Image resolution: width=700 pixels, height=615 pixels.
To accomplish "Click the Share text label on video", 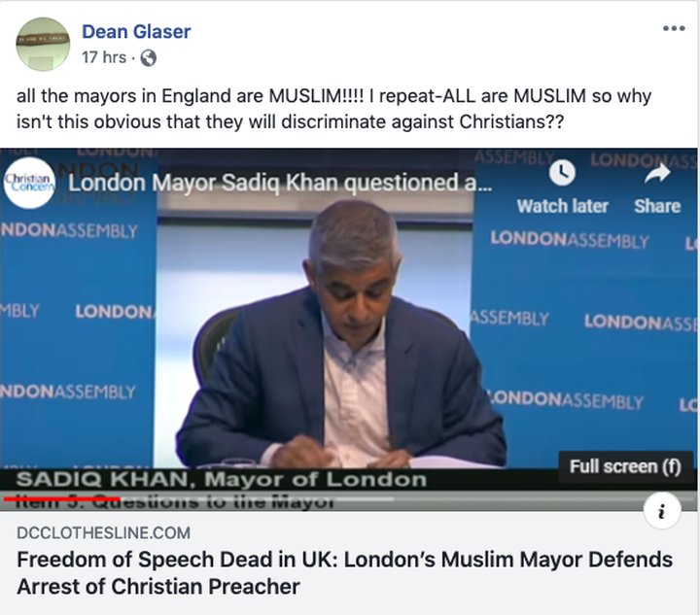I will coord(657,206).
